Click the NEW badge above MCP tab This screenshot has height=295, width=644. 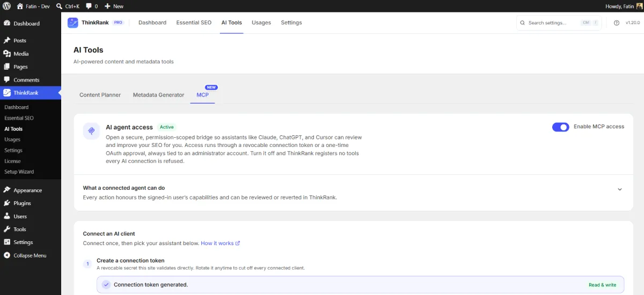(211, 87)
